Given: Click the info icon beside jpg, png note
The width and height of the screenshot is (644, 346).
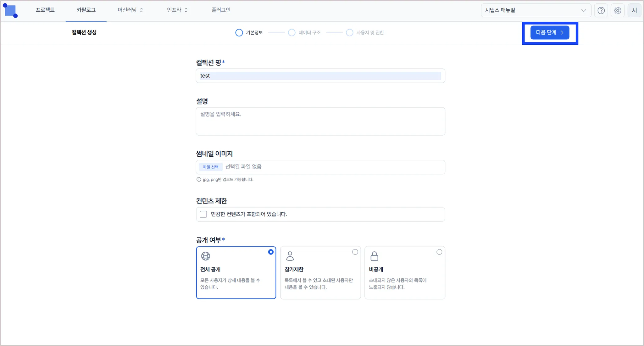Looking at the screenshot, I should pos(199,179).
